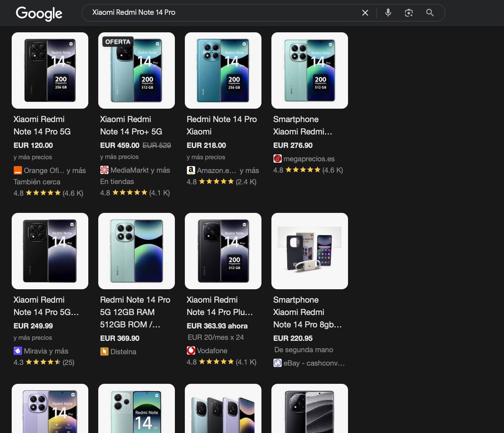The image size is (504, 433).
Task: Open Redmi Note 14 Pro 5G 12GB RAM title
Action: point(135,312)
